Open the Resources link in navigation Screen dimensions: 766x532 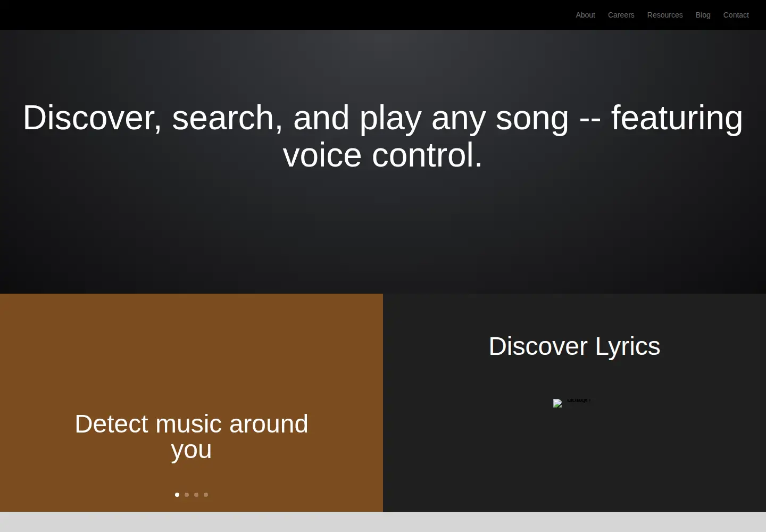(665, 15)
